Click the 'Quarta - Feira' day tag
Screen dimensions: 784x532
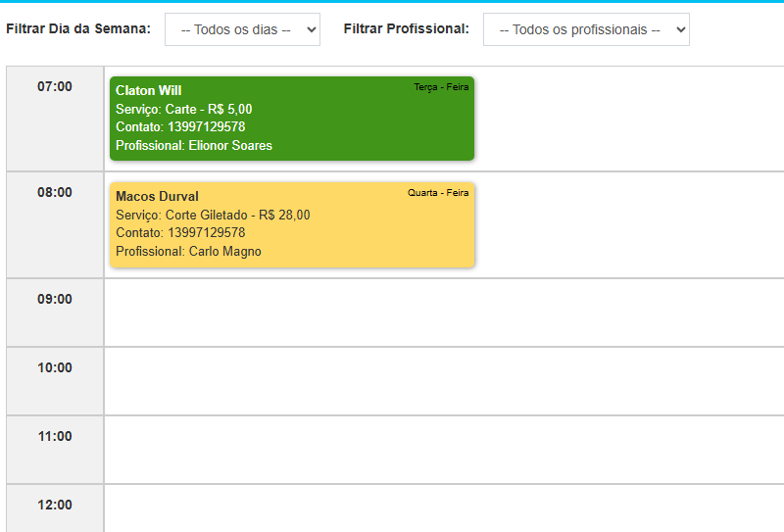(x=438, y=192)
